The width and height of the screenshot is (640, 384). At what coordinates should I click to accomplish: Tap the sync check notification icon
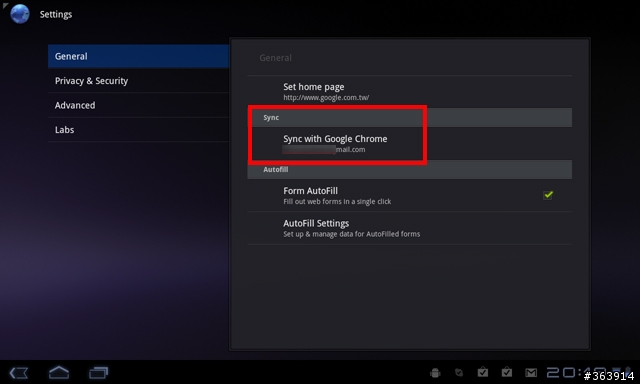(459, 373)
